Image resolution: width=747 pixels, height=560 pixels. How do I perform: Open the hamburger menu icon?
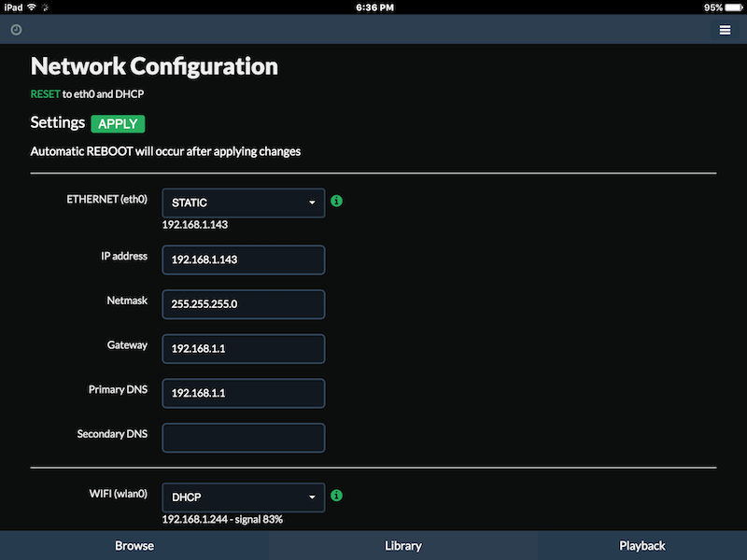[x=725, y=30]
